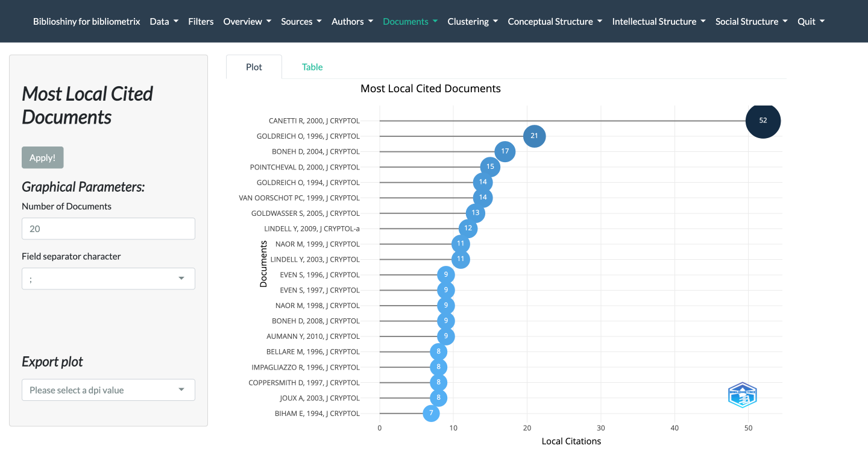
Task: Click label BONEH D, 2004, J CRYPTOL
Action: coord(316,151)
